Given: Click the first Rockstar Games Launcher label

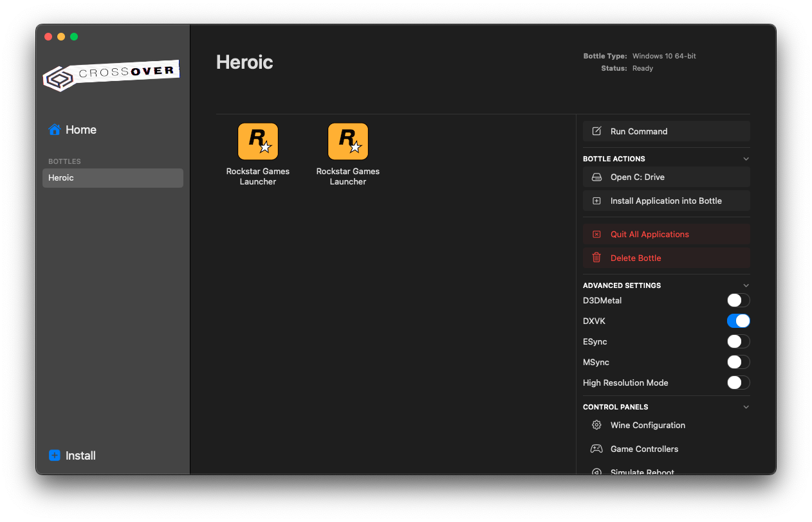Looking at the screenshot, I should pyautogui.click(x=258, y=176).
